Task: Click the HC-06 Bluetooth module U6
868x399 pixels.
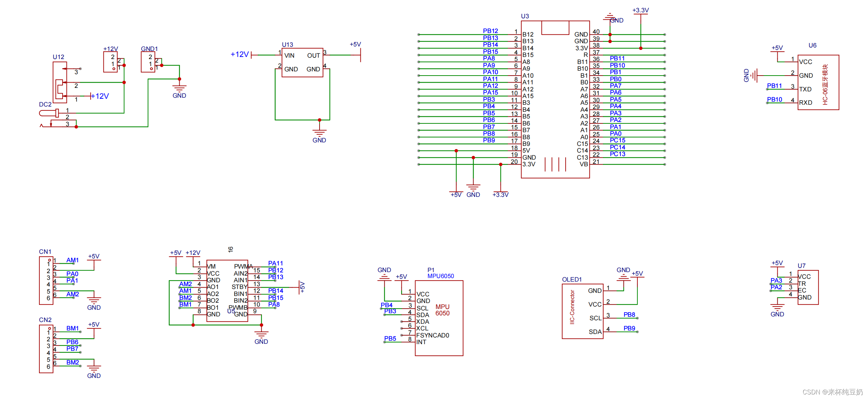Action: coord(818,82)
